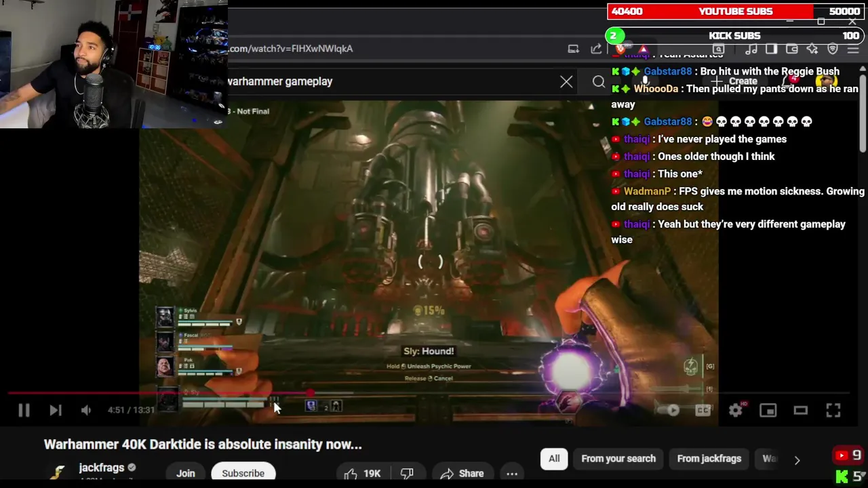Show more filter chips with right arrow
The width and height of the screenshot is (868, 488).
coord(797,460)
